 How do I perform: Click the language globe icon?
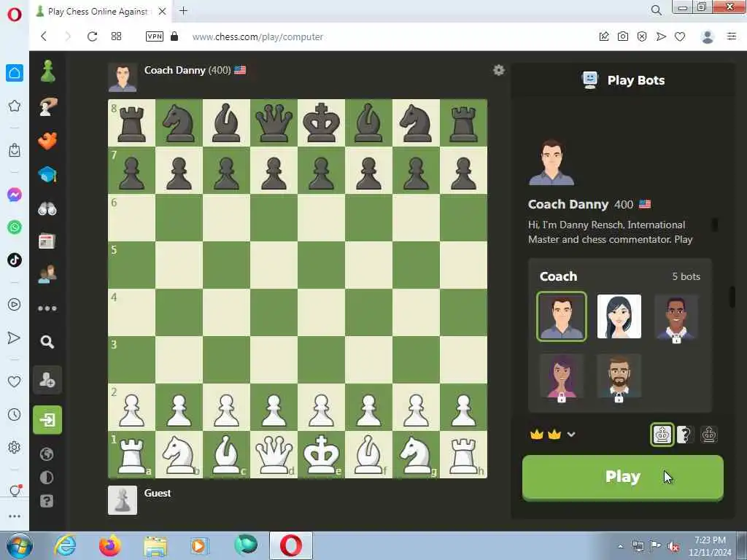click(x=47, y=454)
